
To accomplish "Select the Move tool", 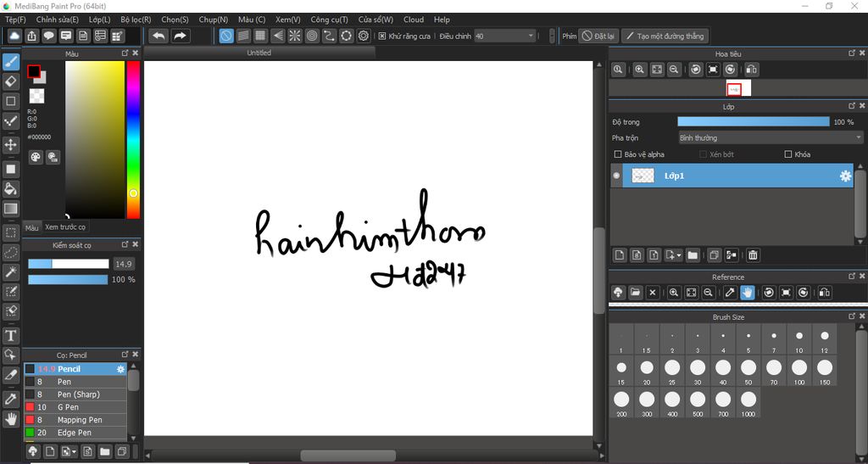I will point(10,145).
